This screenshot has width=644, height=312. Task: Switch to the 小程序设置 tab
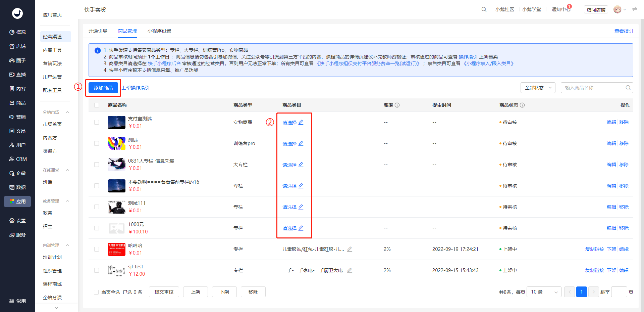point(159,31)
